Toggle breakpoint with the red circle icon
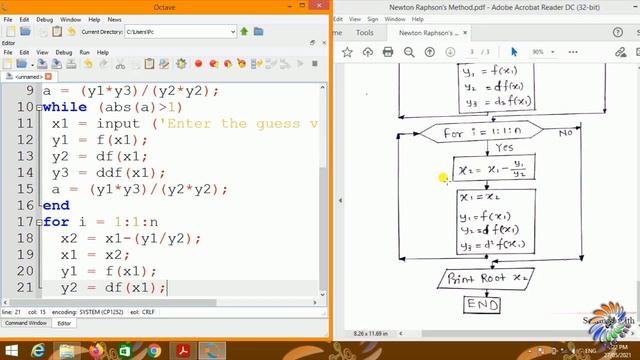 pos(198,64)
